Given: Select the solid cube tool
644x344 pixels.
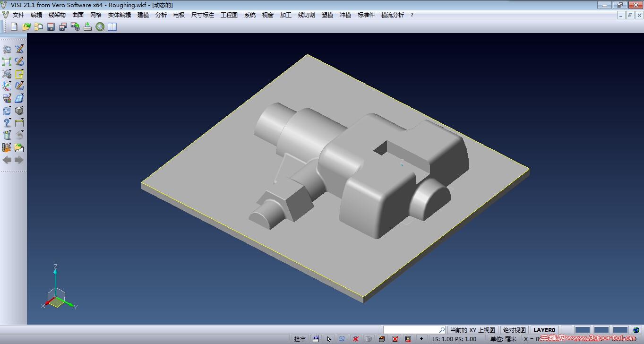Looking at the screenshot, I should coord(19,111).
